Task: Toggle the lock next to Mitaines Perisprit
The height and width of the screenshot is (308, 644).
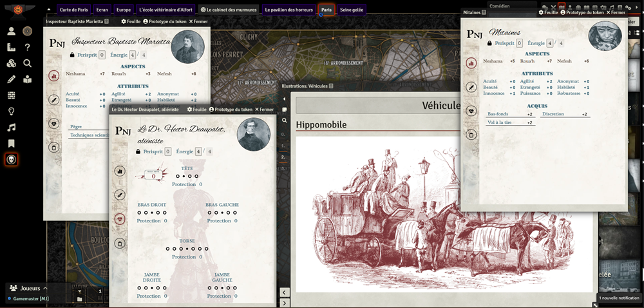Action: click(x=489, y=43)
